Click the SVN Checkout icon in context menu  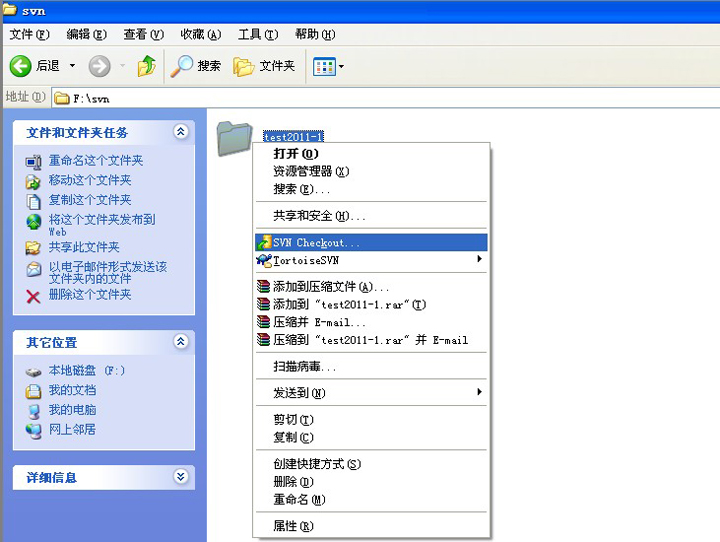264,243
